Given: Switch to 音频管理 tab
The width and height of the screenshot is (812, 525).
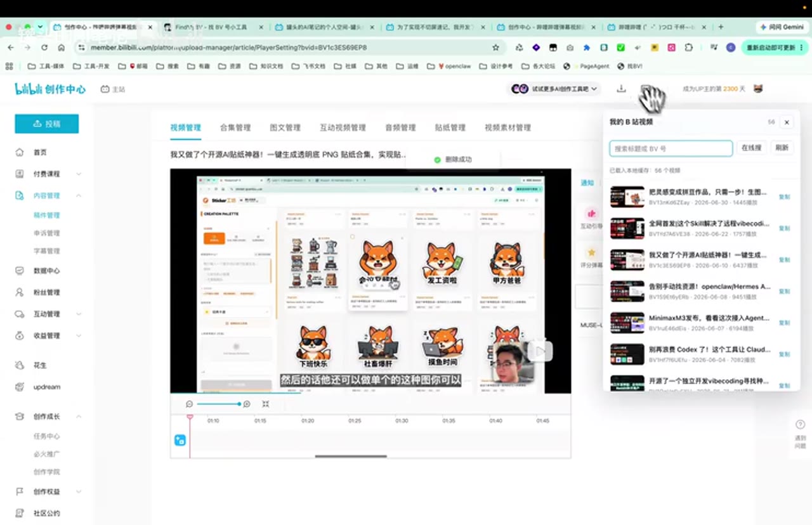Looking at the screenshot, I should (x=400, y=127).
